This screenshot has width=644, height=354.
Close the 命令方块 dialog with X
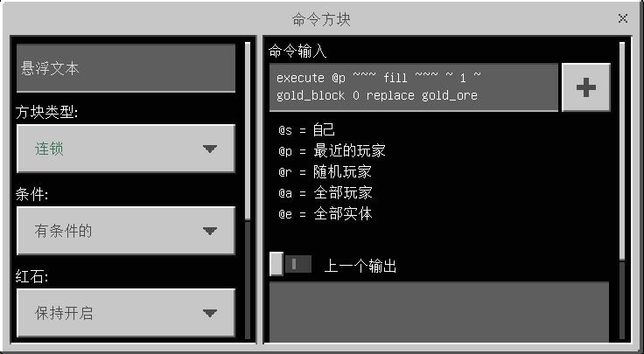pos(623,18)
